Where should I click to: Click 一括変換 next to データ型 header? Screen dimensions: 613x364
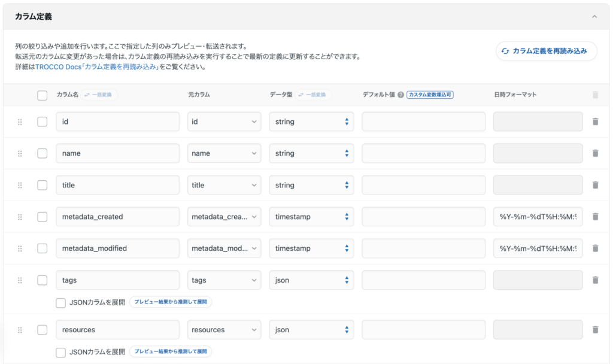313,95
